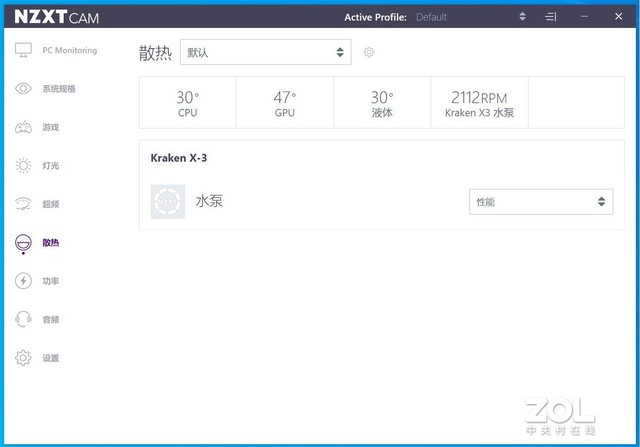Click the 系统规格 eye icon
640x447 pixels.
(x=23, y=89)
